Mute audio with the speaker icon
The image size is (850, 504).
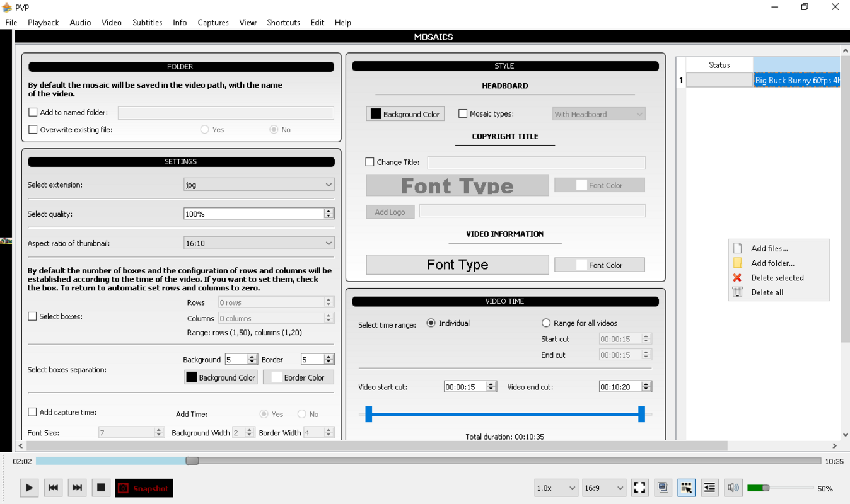tap(733, 488)
